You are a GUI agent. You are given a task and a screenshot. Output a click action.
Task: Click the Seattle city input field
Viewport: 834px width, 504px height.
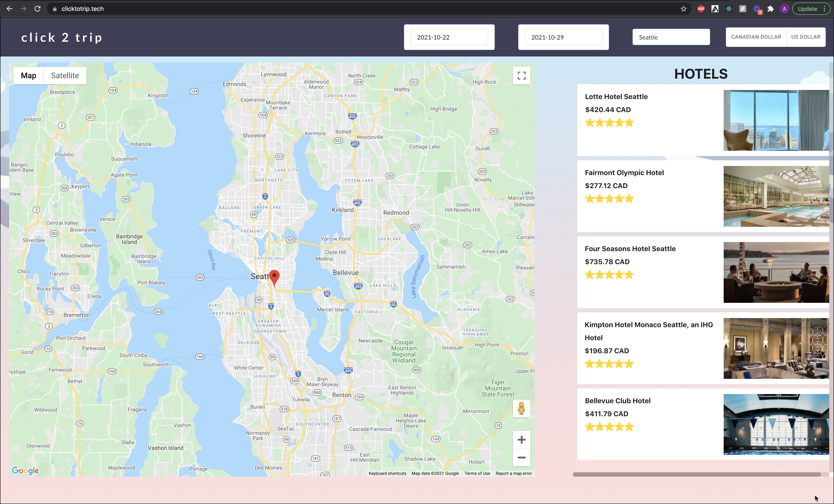(671, 37)
